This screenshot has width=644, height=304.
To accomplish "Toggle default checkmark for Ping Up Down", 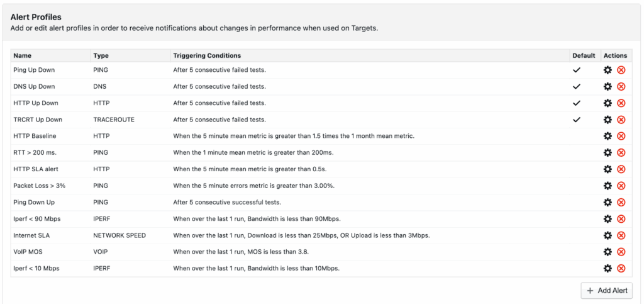I will point(576,70).
